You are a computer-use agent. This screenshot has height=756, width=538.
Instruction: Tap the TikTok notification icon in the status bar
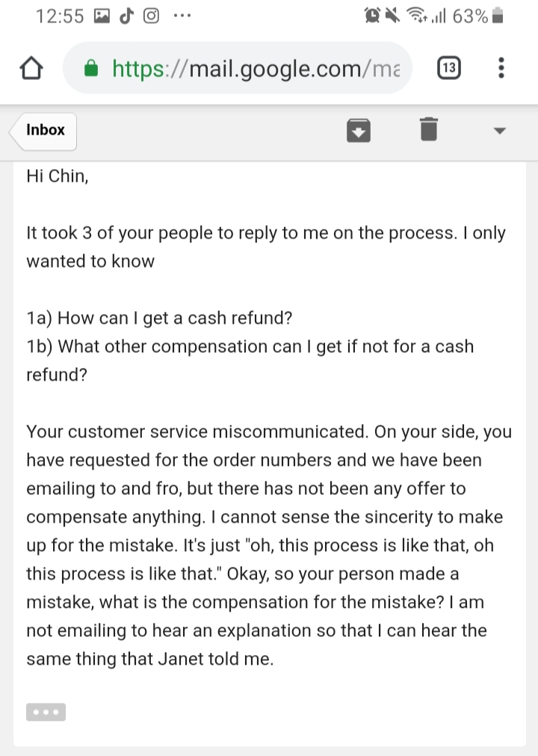(126, 16)
